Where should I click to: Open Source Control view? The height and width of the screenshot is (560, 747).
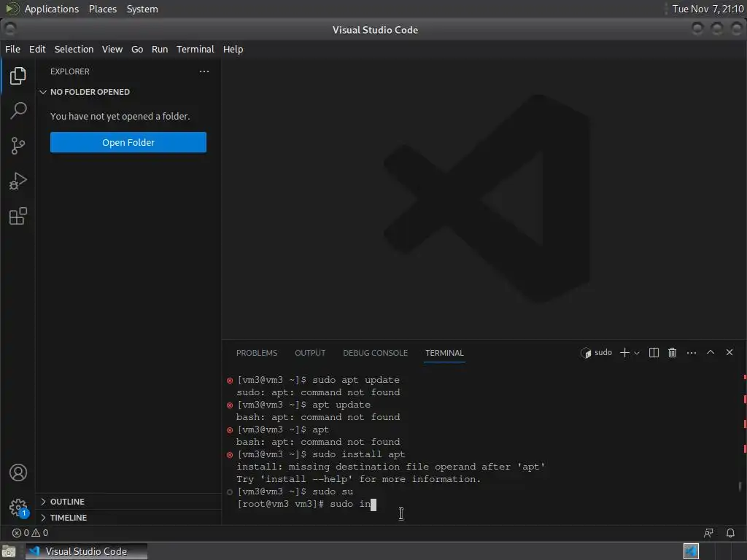pos(18,146)
